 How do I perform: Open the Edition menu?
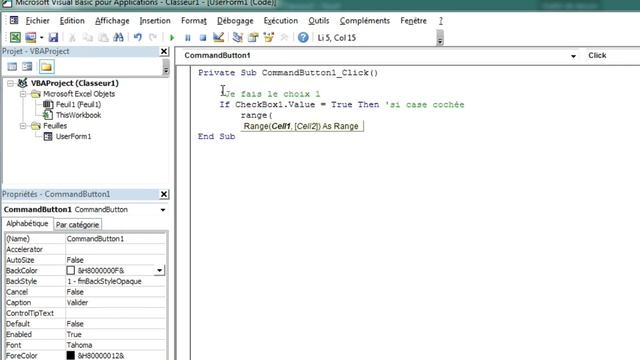pos(72,20)
